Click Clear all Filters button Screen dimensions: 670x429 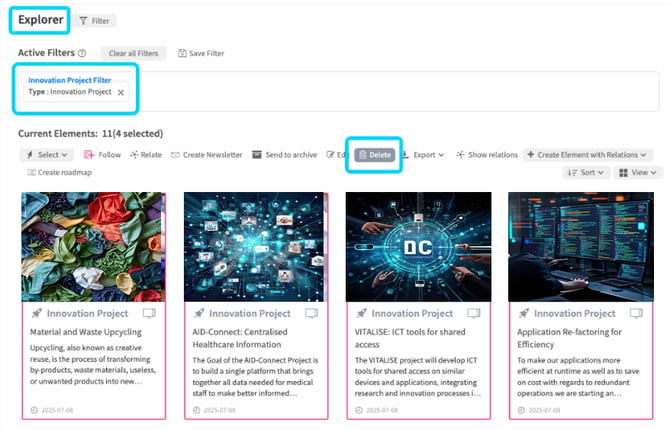133,53
